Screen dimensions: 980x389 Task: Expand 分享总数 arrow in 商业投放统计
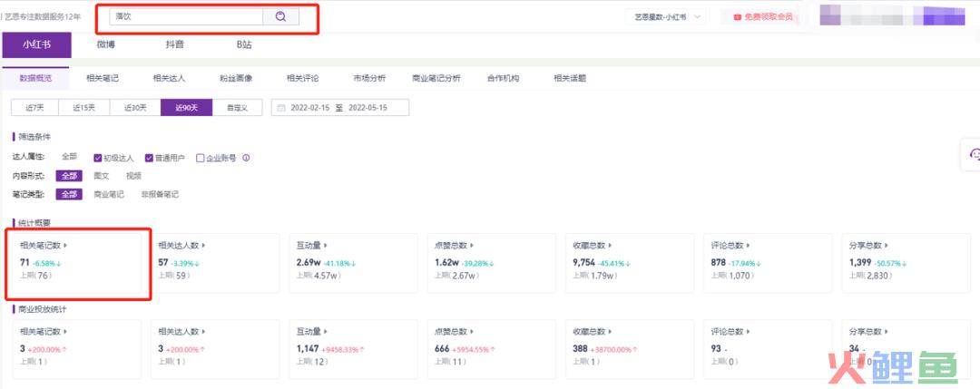pos(887,332)
